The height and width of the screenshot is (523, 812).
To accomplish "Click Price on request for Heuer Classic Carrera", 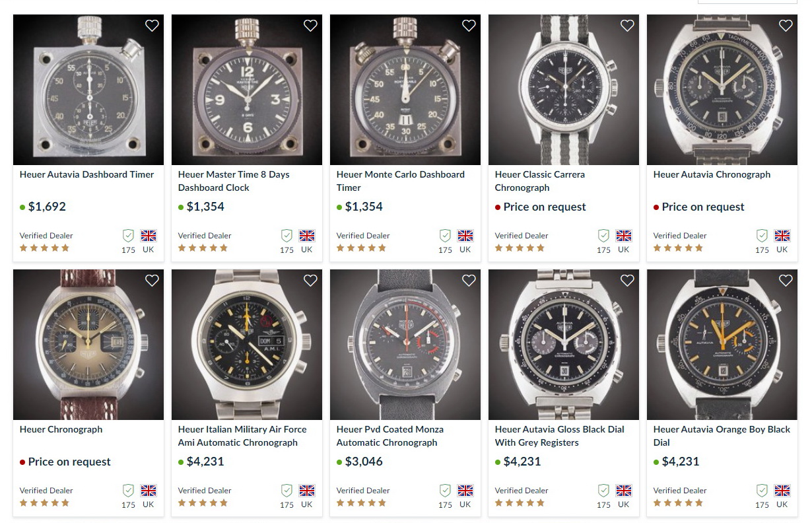I will pyautogui.click(x=544, y=207).
